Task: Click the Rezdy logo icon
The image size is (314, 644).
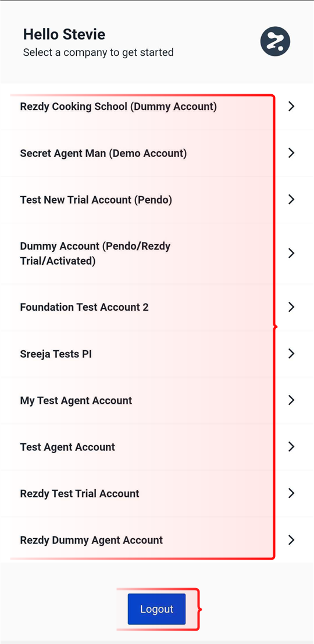Action: 276,41
